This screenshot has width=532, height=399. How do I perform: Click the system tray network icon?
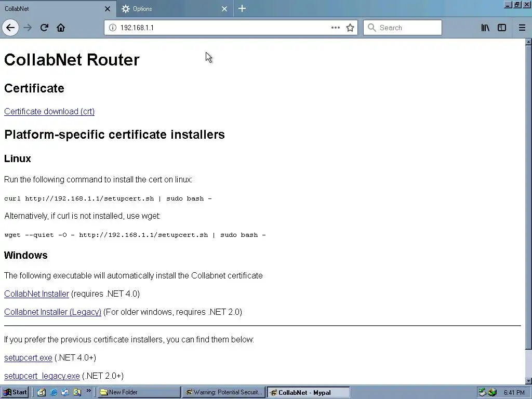482,392
